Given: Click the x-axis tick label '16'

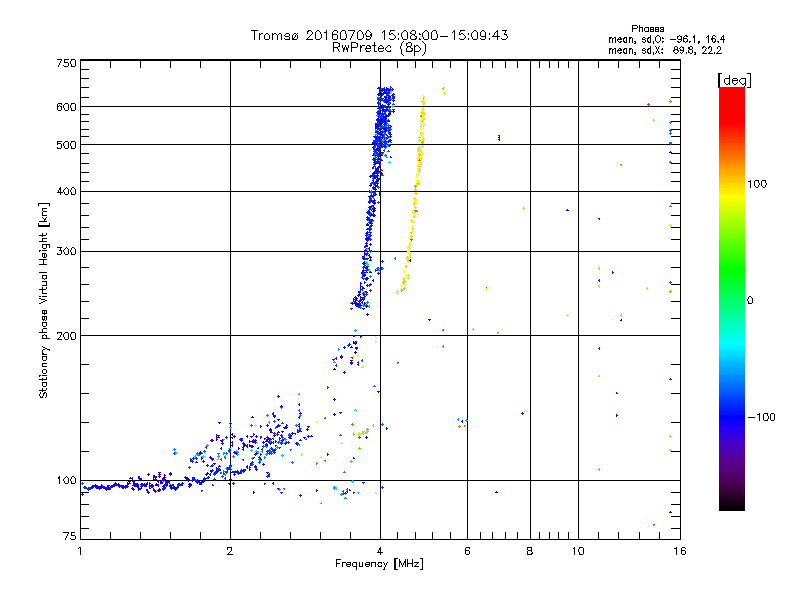Looking at the screenshot, I should (680, 551).
